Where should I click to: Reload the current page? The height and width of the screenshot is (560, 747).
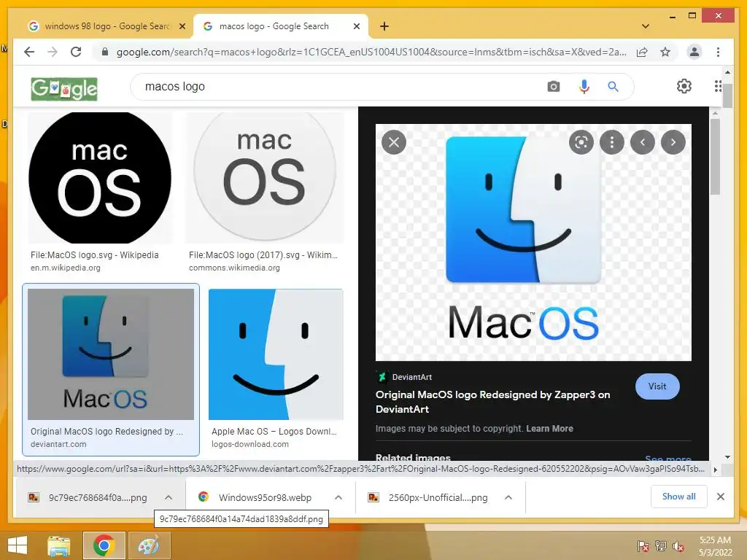pyautogui.click(x=76, y=52)
